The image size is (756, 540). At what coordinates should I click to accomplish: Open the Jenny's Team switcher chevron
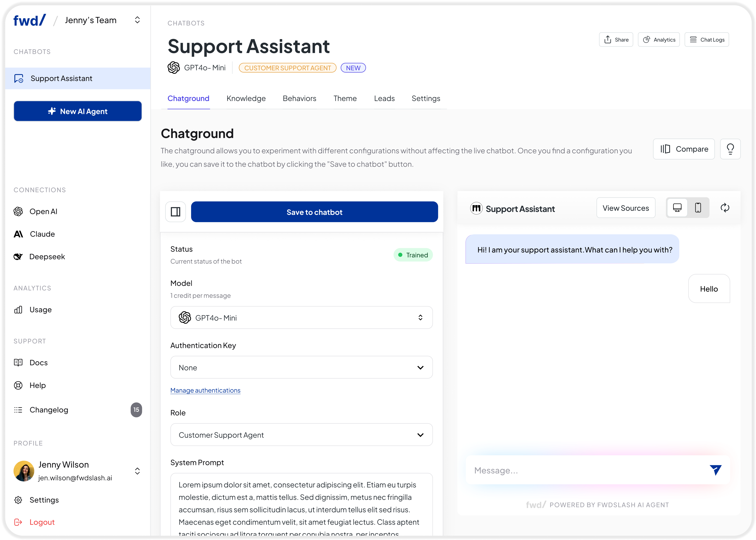[x=137, y=20]
